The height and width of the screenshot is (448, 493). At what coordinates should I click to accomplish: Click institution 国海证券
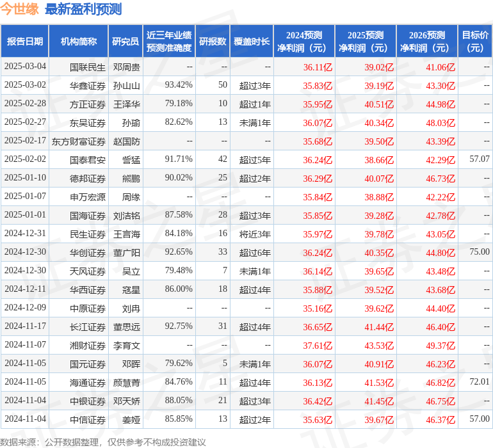88,216
